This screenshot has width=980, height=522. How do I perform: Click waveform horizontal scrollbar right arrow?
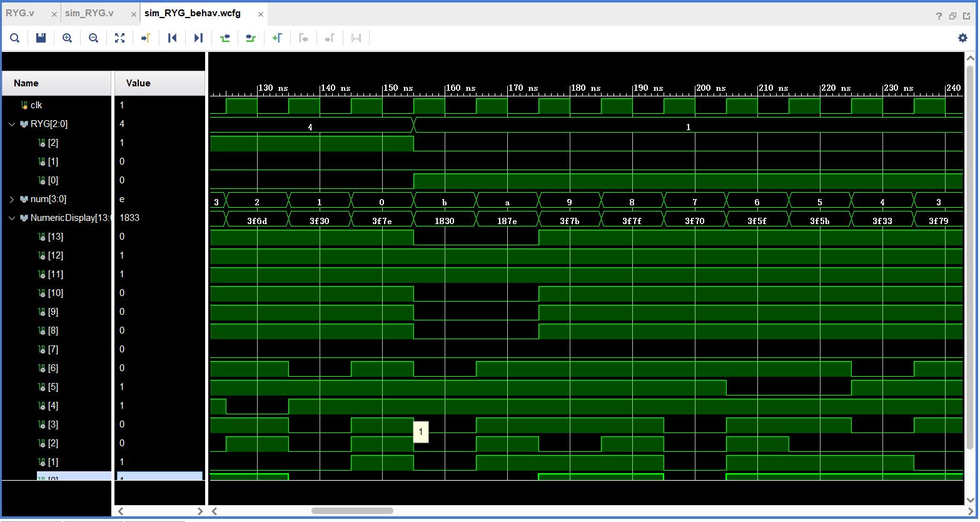coord(971,511)
